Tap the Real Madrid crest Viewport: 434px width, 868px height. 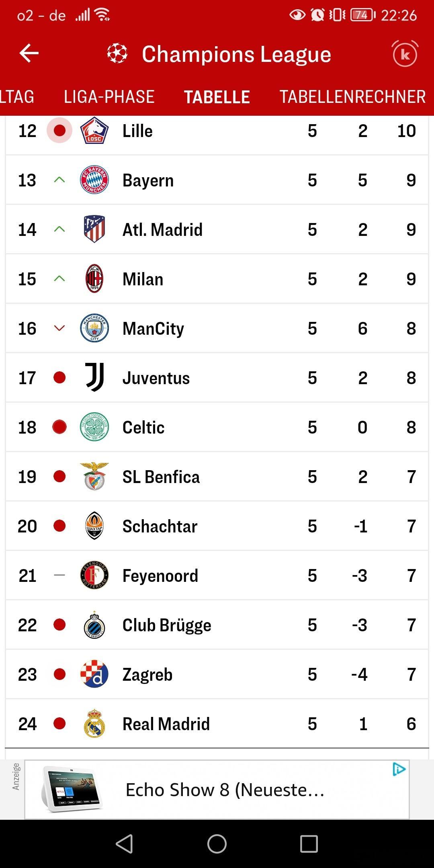[94, 723]
